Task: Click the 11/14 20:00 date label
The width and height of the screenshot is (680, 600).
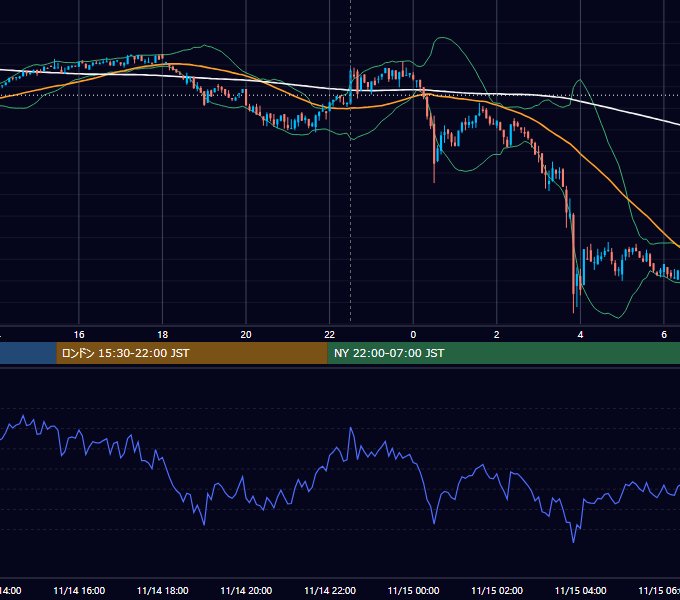Action: click(246, 590)
